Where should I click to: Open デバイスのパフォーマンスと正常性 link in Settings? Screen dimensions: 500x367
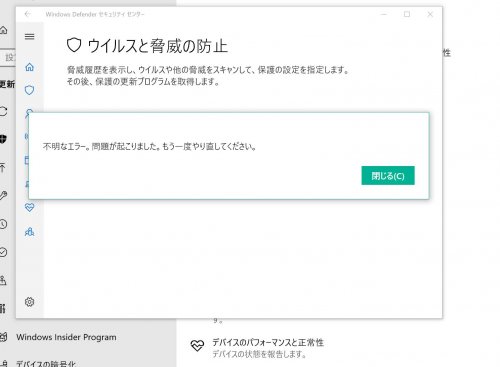(268, 342)
